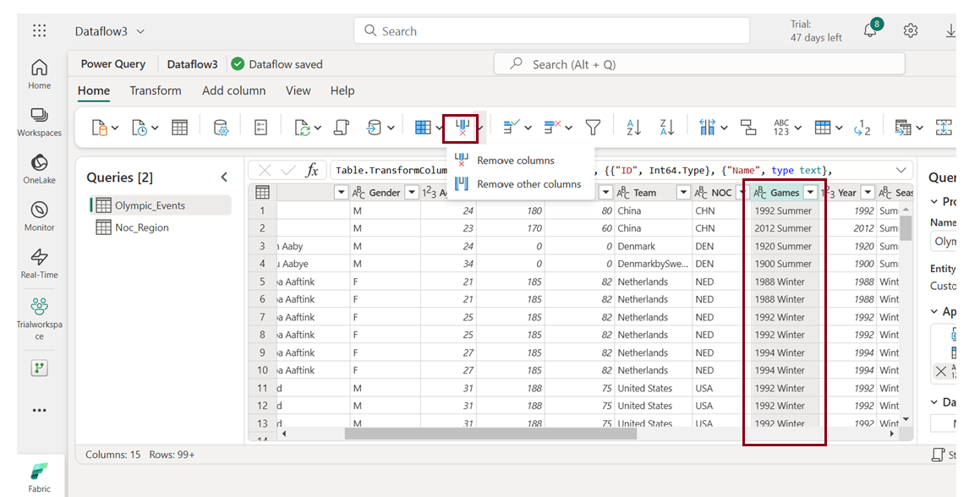Screen dimensions: 980x497
Task: Open the settings gear icon
Action: 911,30
